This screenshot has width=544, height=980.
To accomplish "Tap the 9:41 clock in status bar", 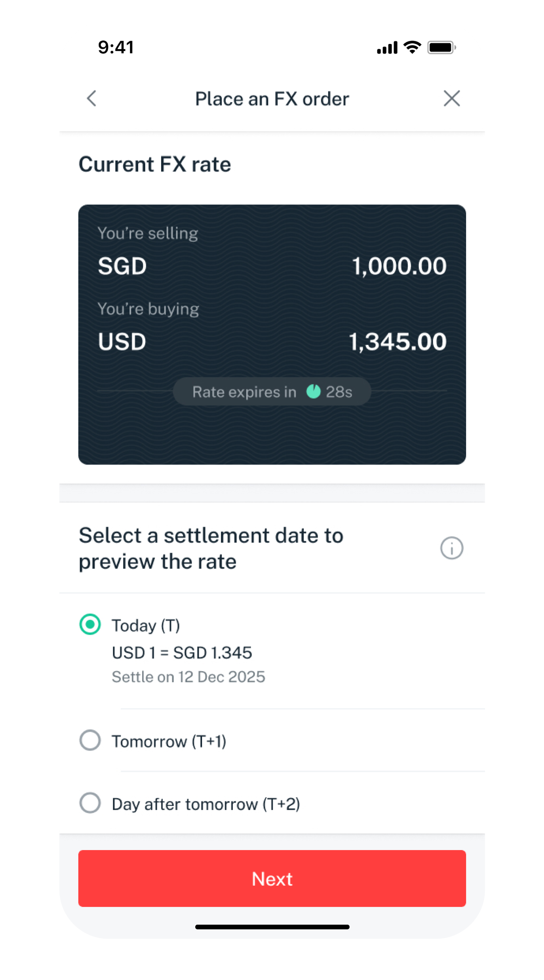I will (116, 48).
